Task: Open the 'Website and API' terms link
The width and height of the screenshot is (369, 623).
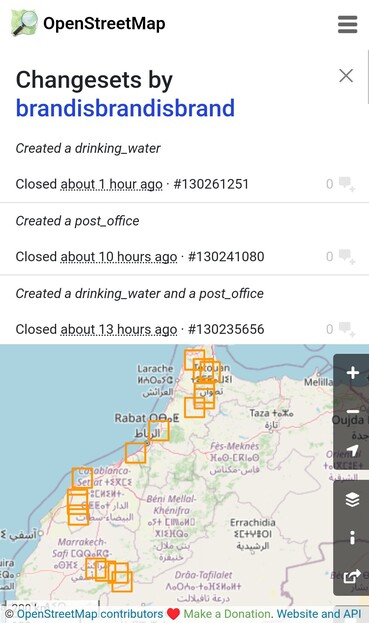Action: (x=319, y=614)
